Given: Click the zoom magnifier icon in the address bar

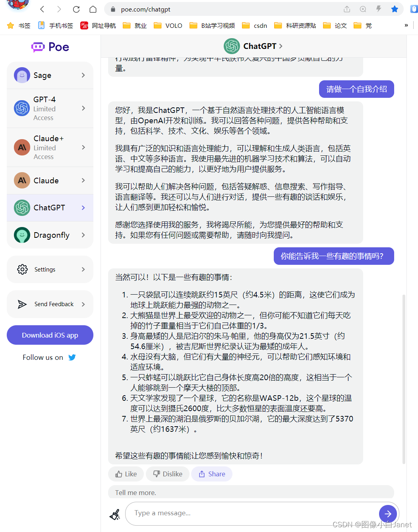Looking at the screenshot, I should click(x=363, y=9).
